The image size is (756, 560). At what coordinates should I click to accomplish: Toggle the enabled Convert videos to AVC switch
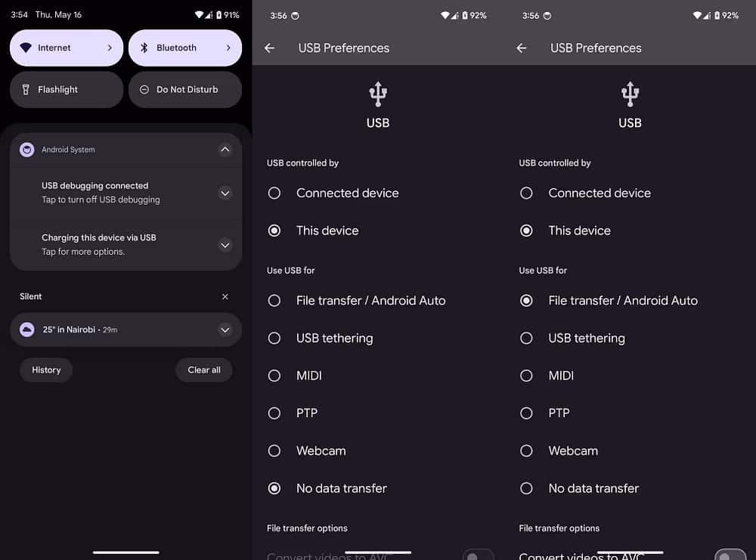tap(728, 555)
